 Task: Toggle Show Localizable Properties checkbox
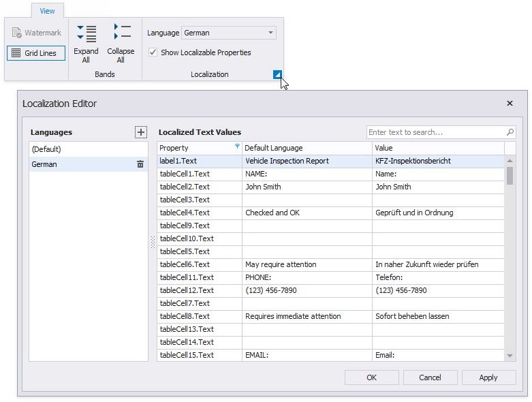(153, 52)
